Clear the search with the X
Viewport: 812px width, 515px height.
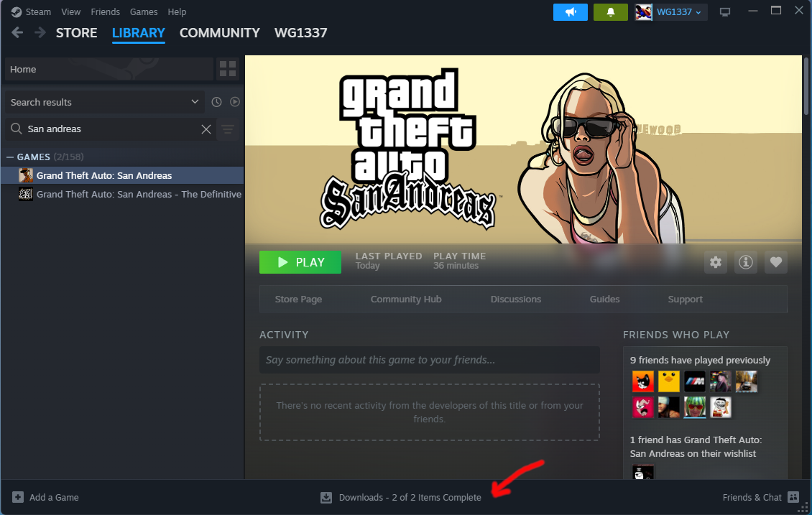(206, 129)
